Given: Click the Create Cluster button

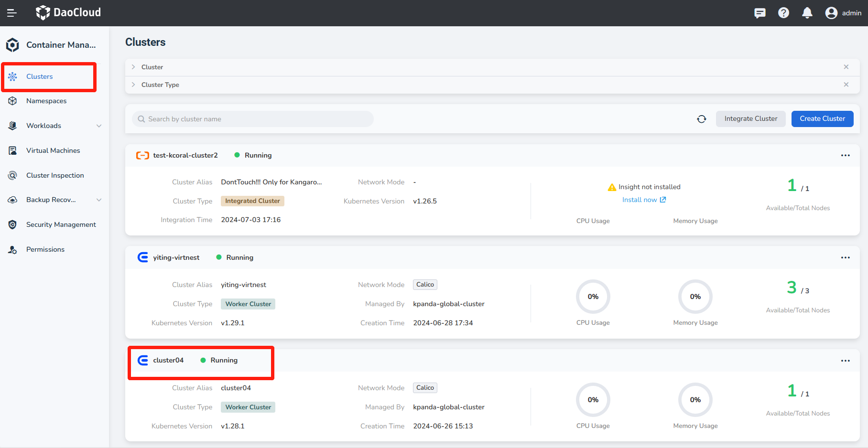Looking at the screenshot, I should 822,119.
